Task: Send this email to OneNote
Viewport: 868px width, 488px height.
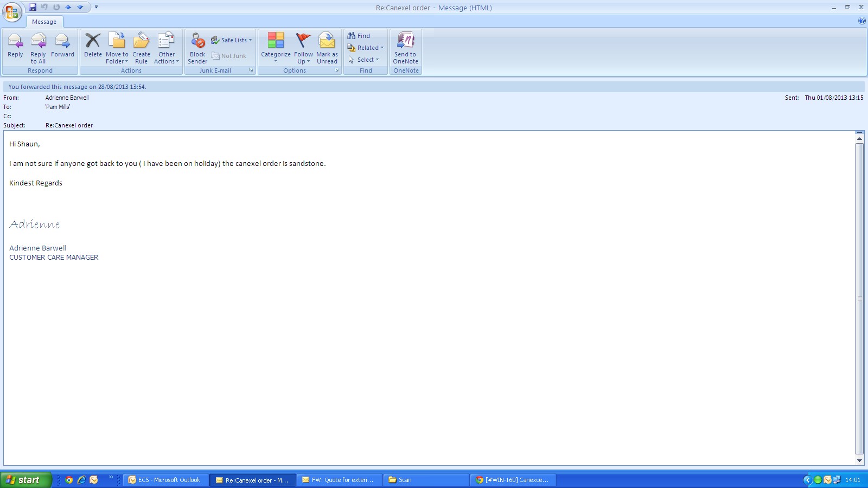Action: coord(405,47)
